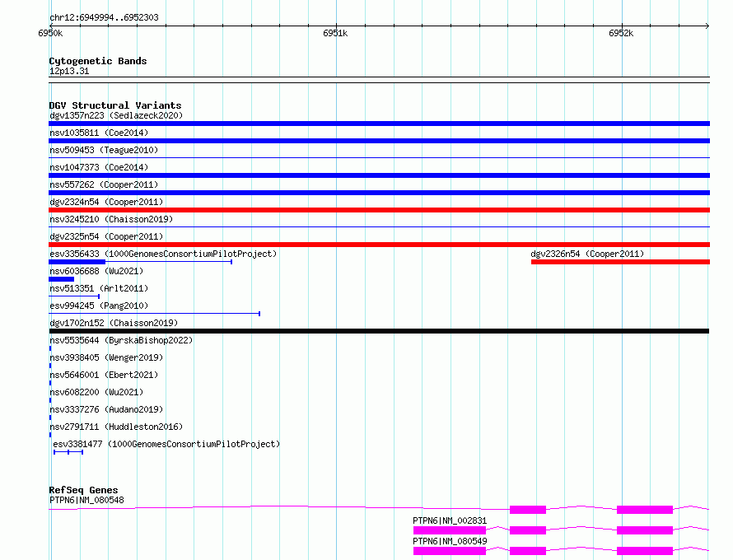
Task: Open variant nsv513351 (Arlt2011) label
Action: (99, 288)
